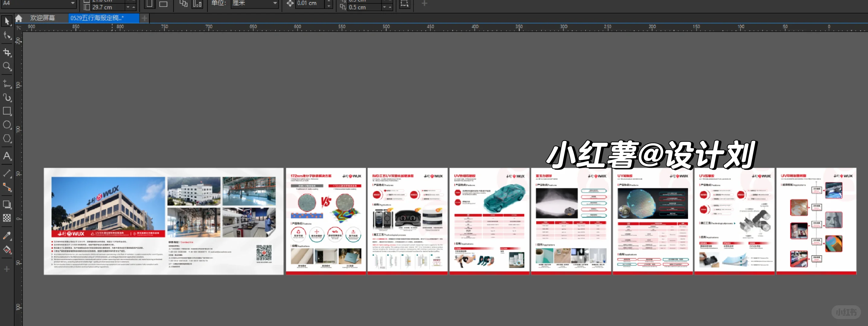This screenshot has height=326, width=868.
Task: Select the Eyedropper tool
Action: (7, 235)
